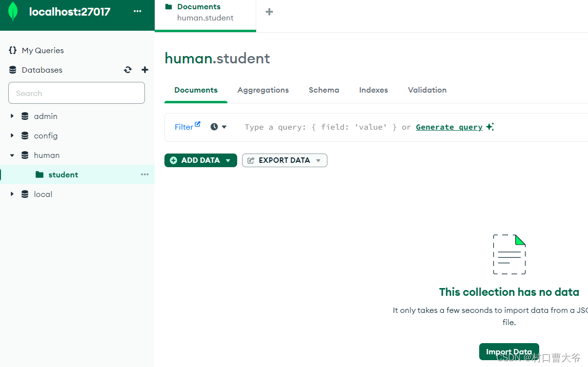Open the student collection options ellipsis
Image resolution: width=588 pixels, height=367 pixels.
point(144,174)
